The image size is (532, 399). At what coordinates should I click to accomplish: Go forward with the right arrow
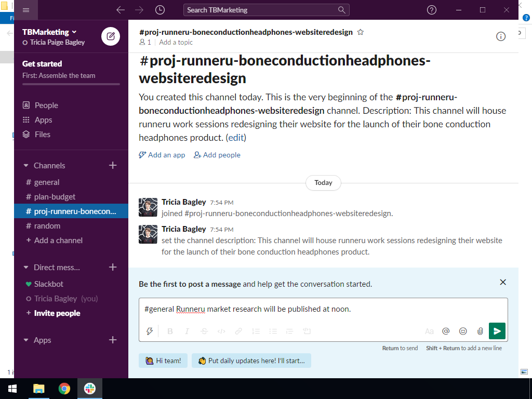pos(139,10)
